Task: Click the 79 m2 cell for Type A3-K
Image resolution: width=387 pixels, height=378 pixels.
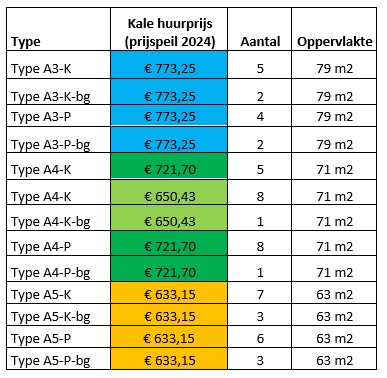Action: [x=334, y=65]
